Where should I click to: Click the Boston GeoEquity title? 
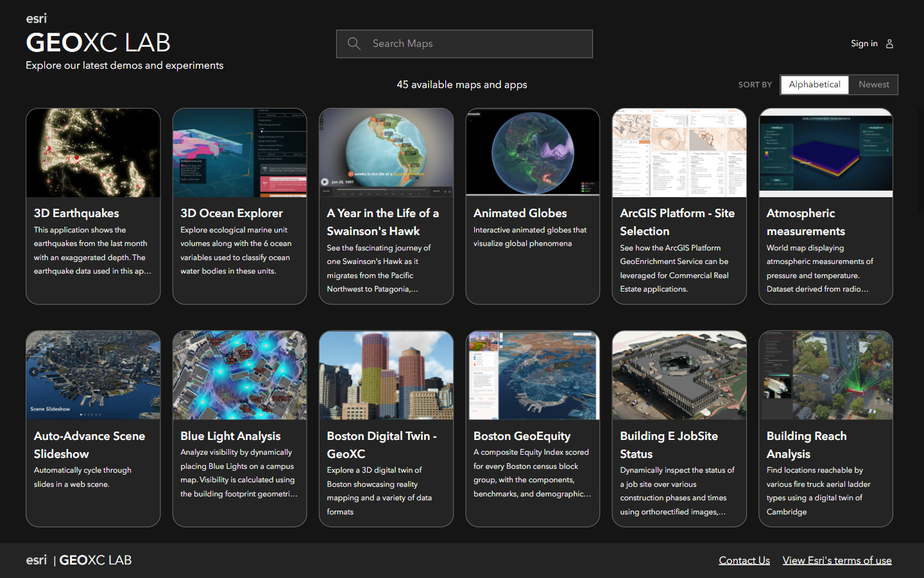point(522,436)
